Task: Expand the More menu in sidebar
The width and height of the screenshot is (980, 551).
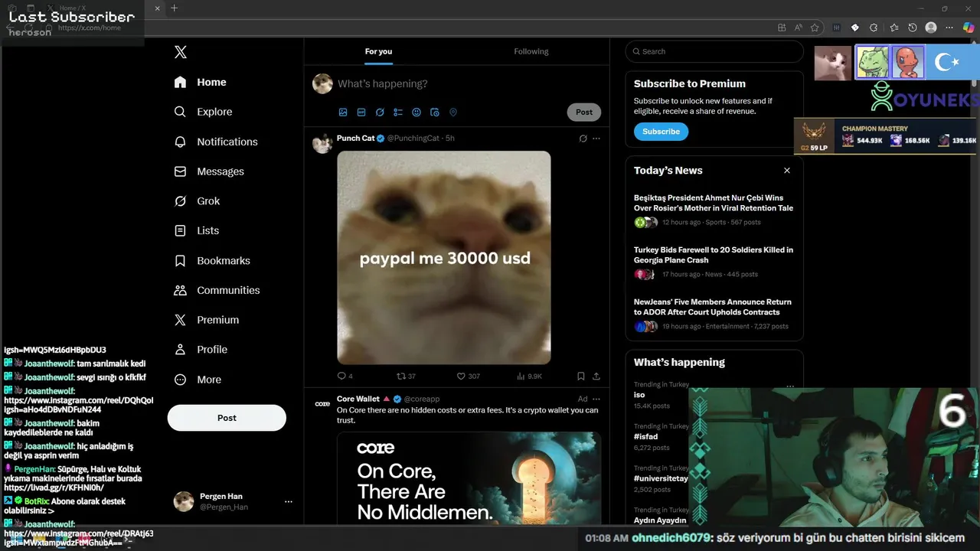Action: coord(198,380)
